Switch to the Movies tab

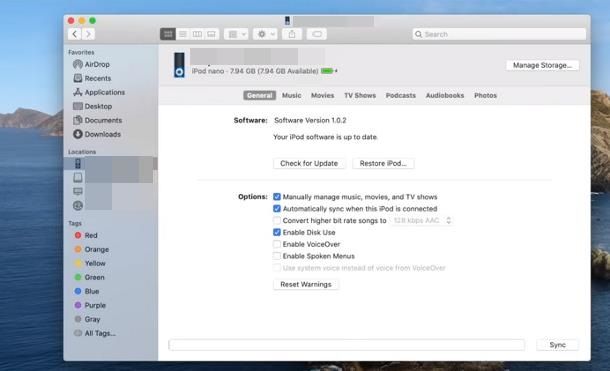click(x=323, y=95)
